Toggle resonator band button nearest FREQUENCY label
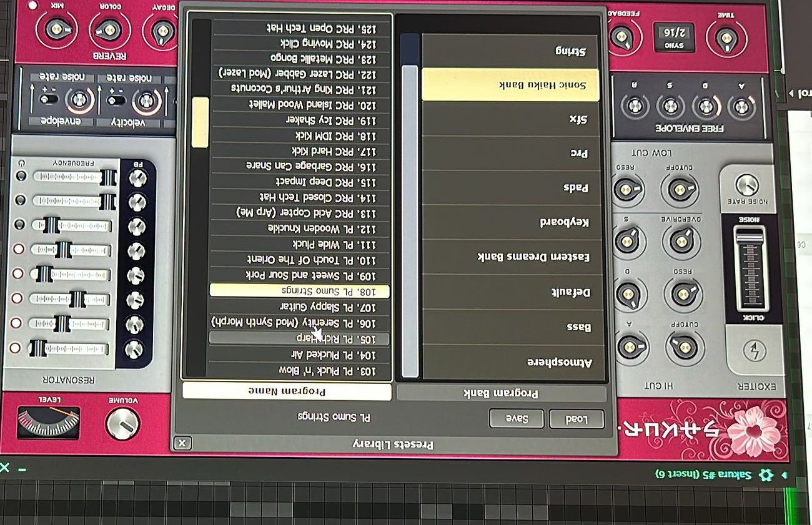 (21, 177)
